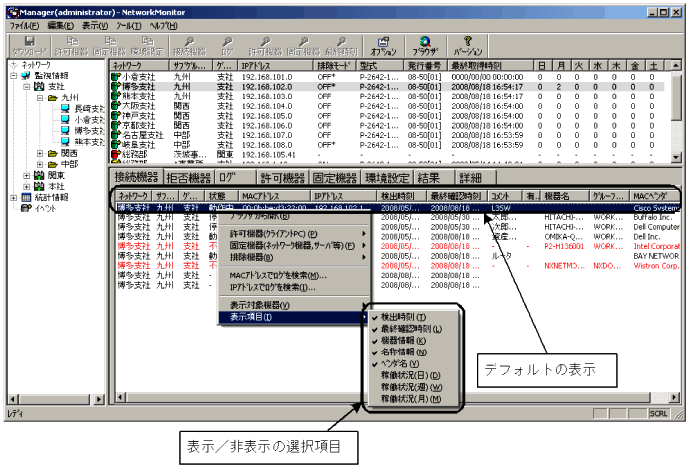This screenshot has height=467, width=688.
Task: Enable 稼働状況(月)(M) display item
Action: (411, 399)
